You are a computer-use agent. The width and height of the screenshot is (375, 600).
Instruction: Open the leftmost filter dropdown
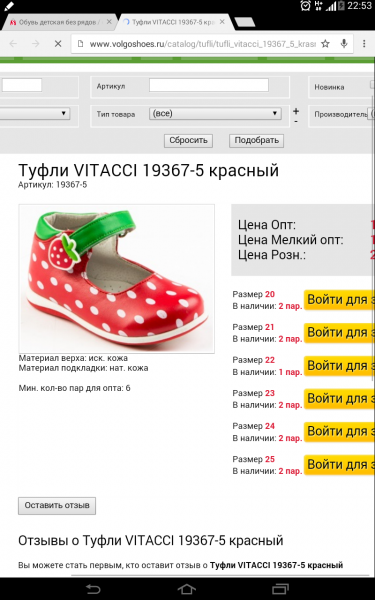click(35, 114)
